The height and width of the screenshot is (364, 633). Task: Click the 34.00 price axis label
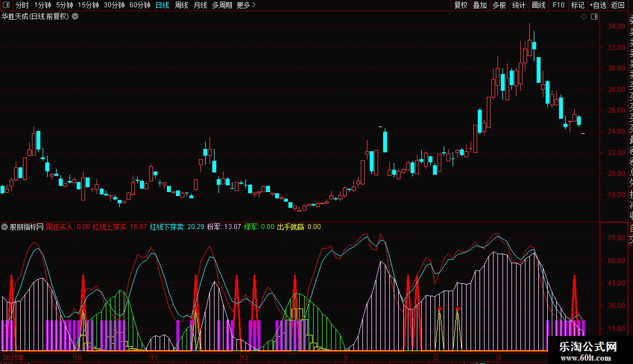[616, 26]
